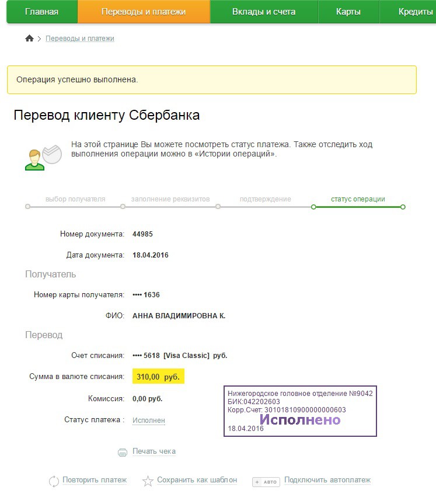The height and width of the screenshot is (504, 436).
Task: Open the Карты tab
Action: [348, 12]
